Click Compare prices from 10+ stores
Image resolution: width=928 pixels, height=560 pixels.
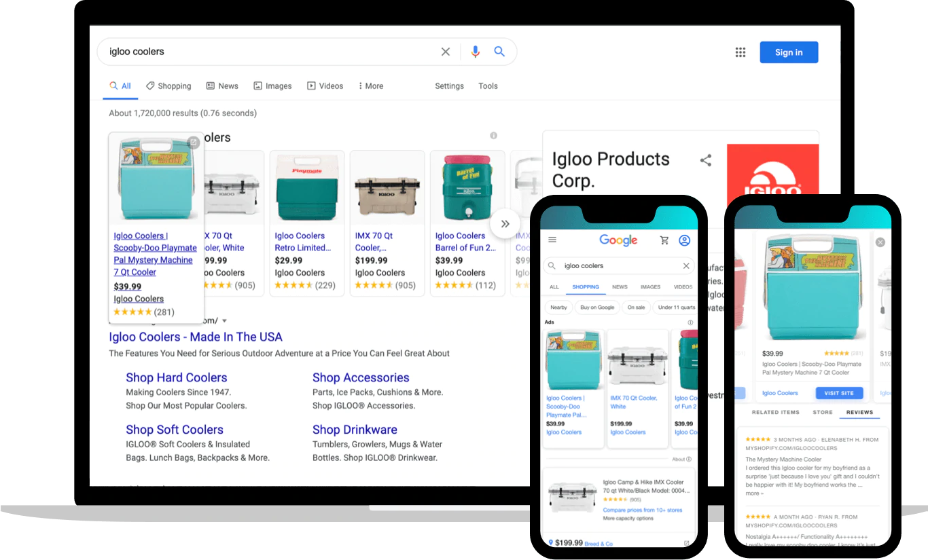tap(643, 510)
